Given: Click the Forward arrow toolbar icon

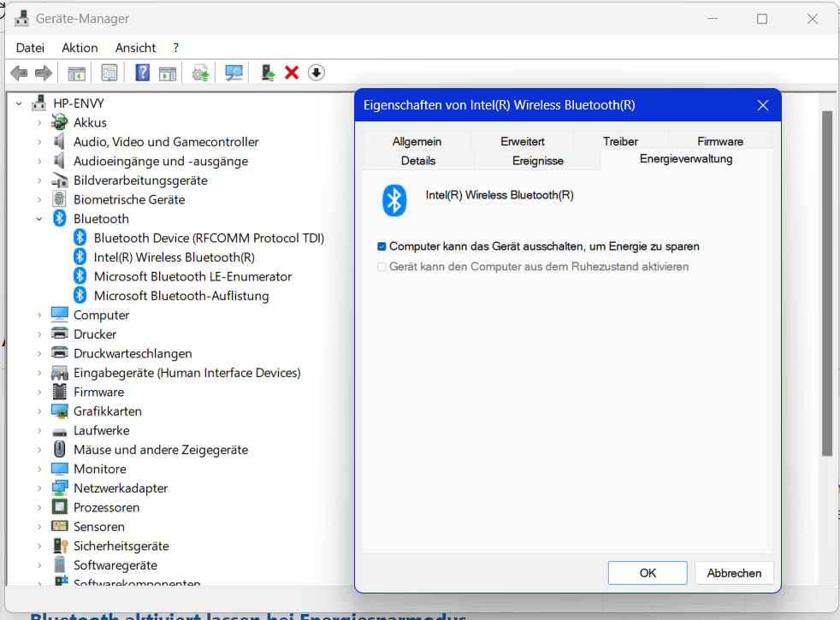Looking at the screenshot, I should click(44, 73).
